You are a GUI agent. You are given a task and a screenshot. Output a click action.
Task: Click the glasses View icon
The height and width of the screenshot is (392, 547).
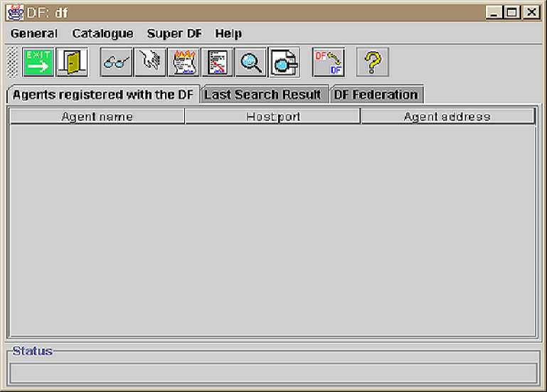pyautogui.click(x=116, y=63)
